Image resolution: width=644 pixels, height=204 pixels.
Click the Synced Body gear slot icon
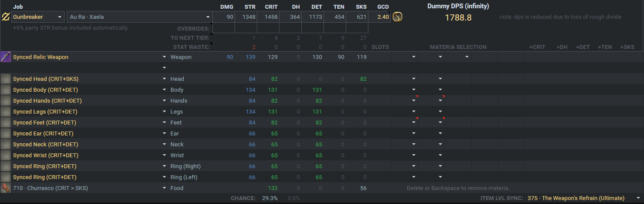click(x=6, y=90)
